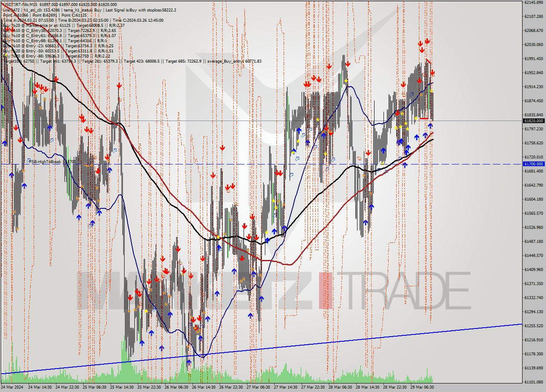Screen dimensions: 546x392
Task: Click the 'average_Buy_entry: 60771.83' text
Action: 234,61
